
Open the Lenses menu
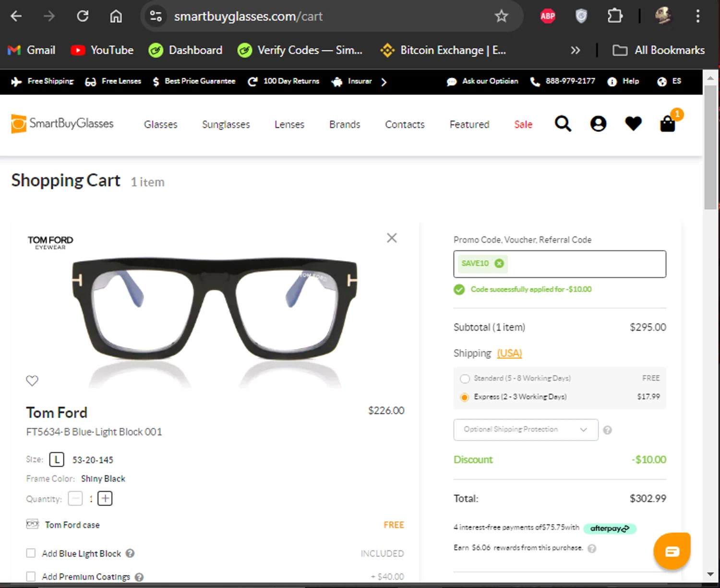[x=289, y=125]
